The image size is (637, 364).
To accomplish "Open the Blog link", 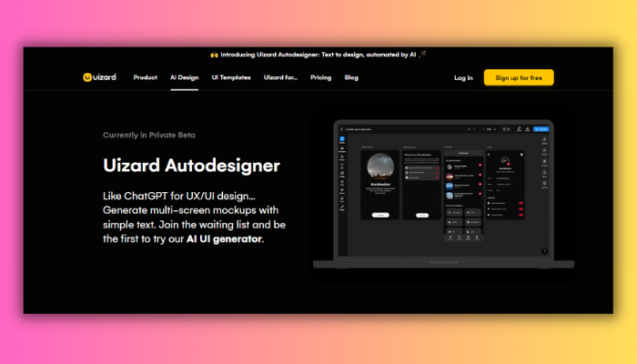I will [351, 77].
